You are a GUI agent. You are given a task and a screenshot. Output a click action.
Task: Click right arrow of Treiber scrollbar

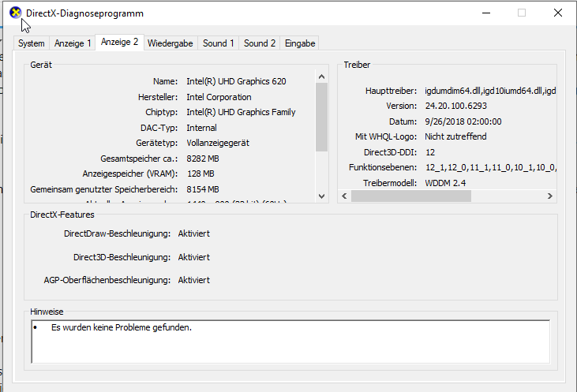tap(550, 196)
